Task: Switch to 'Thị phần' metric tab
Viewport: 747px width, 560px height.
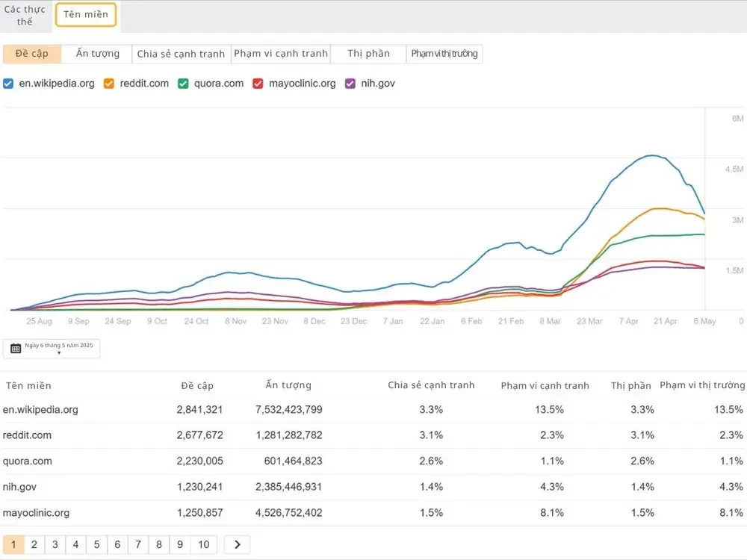Action: pos(368,54)
